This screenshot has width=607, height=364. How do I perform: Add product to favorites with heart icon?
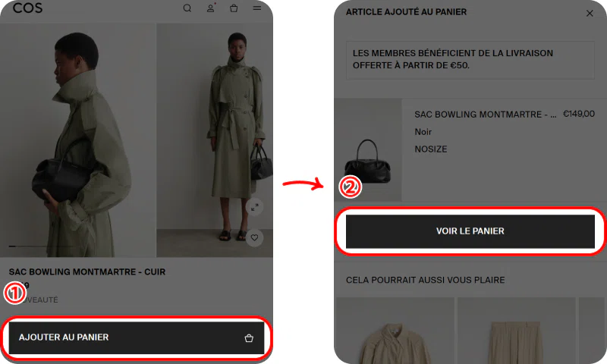254,237
